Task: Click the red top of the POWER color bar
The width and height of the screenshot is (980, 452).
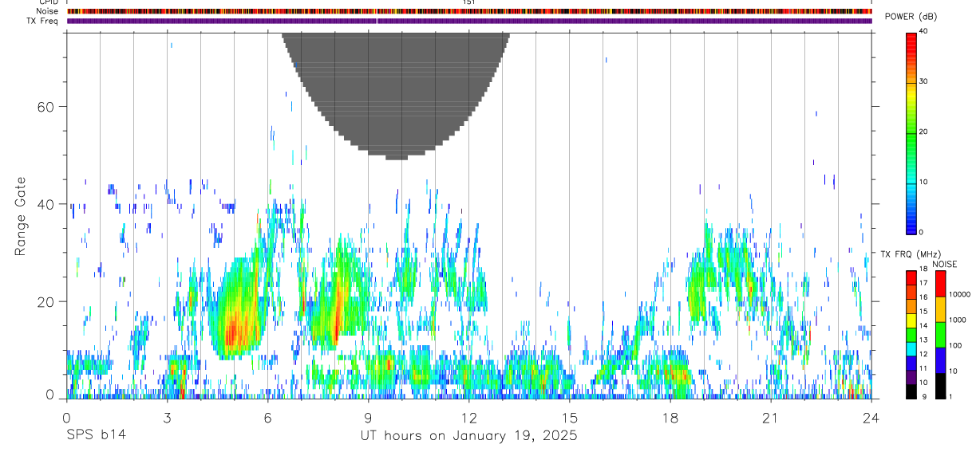Action: coord(911,44)
